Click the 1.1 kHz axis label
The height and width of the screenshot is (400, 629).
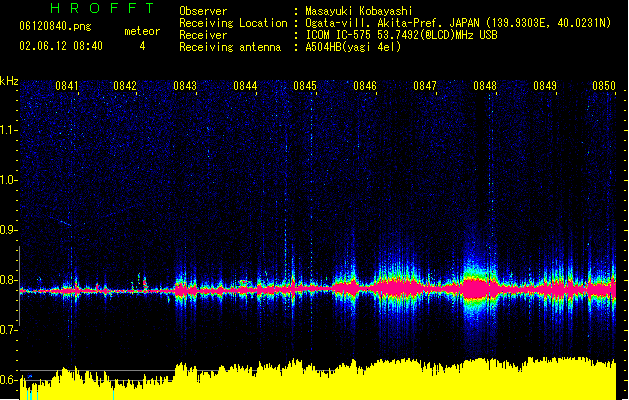(8, 130)
